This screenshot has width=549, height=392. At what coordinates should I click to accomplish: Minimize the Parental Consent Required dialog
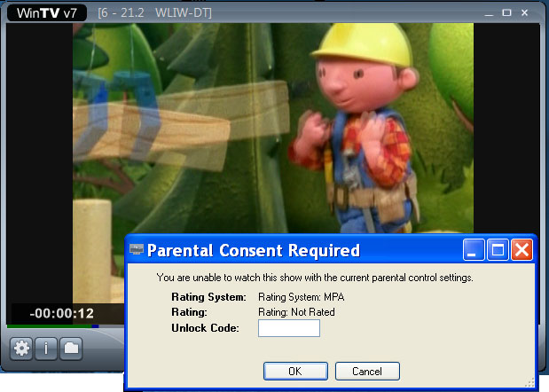(x=476, y=250)
